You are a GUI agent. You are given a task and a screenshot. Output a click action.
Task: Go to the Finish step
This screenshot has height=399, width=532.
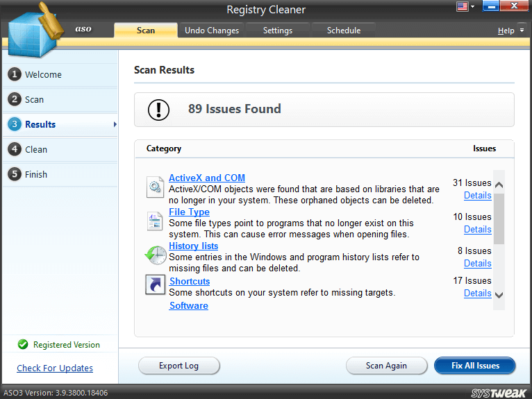pyautogui.click(x=60, y=175)
